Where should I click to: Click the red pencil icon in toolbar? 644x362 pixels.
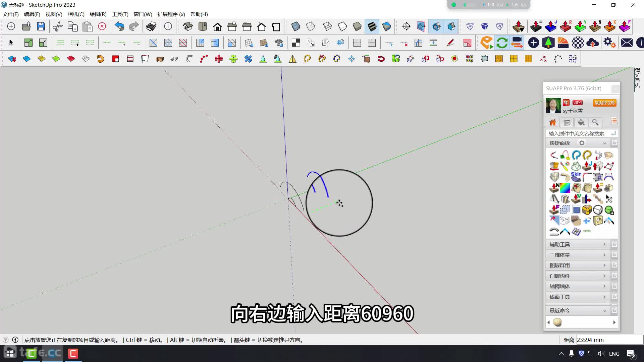(450, 43)
